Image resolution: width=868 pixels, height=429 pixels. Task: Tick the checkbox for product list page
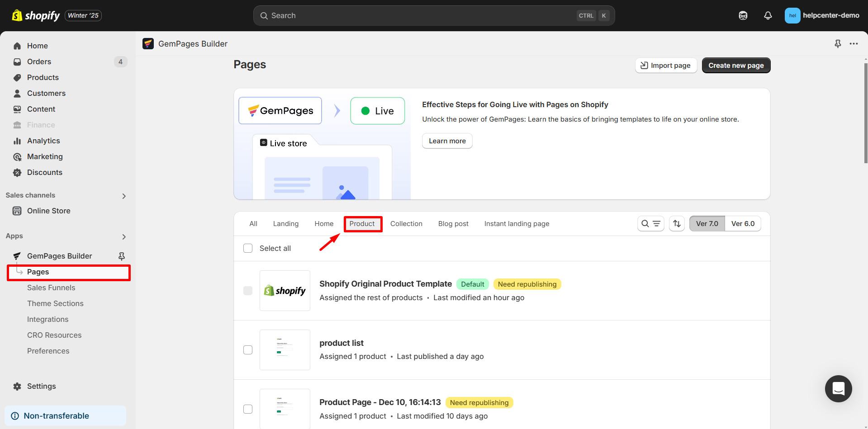tap(248, 350)
